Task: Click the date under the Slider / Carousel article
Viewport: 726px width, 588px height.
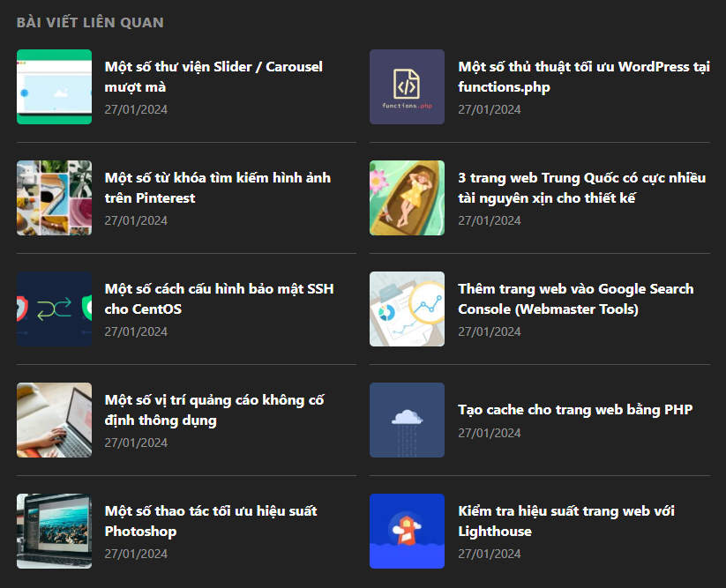Action: 136,109
